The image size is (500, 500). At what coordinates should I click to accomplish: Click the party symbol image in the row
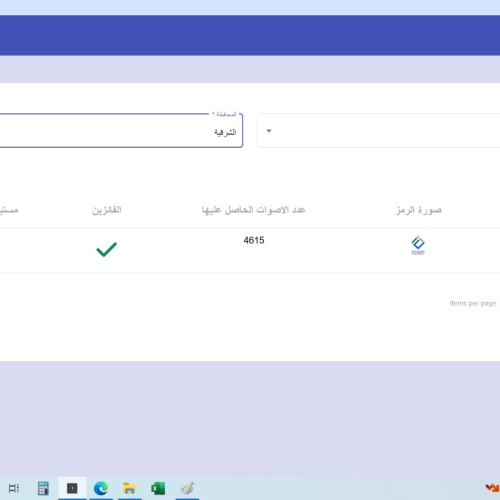(418, 245)
